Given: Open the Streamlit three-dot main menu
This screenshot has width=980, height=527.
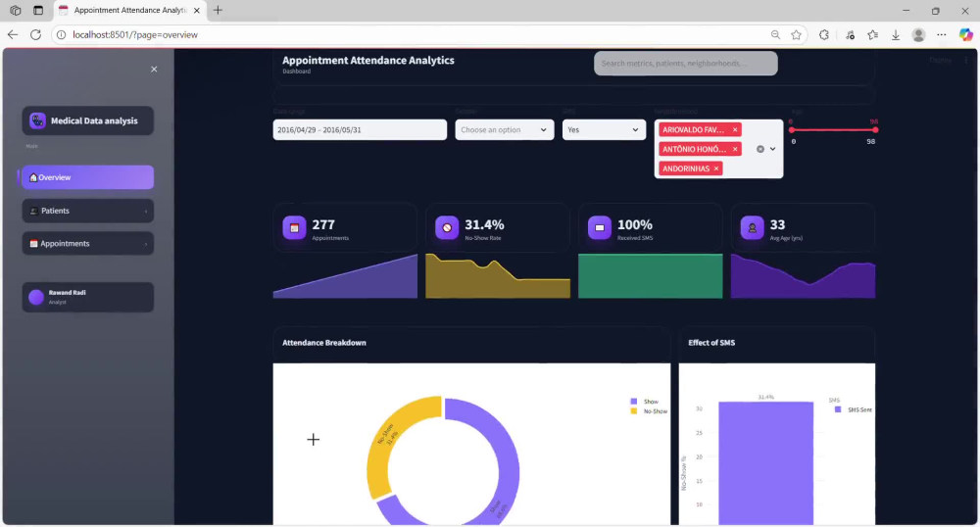Looking at the screenshot, I should point(965,60).
